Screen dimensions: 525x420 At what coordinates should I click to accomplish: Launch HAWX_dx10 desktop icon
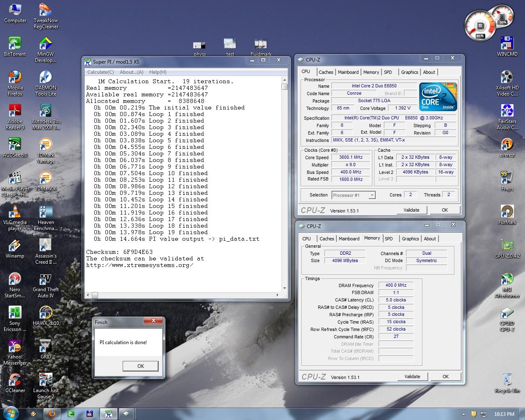coord(46,316)
